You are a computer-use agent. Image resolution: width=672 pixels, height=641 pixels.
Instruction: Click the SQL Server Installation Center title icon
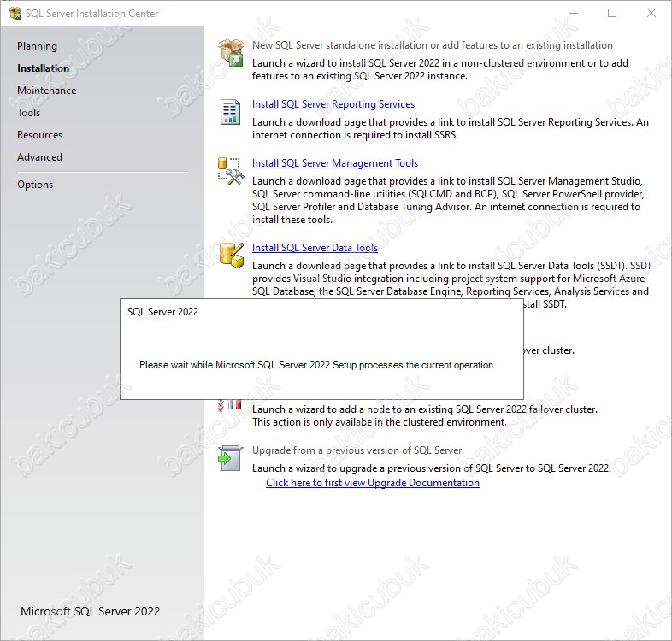point(15,14)
